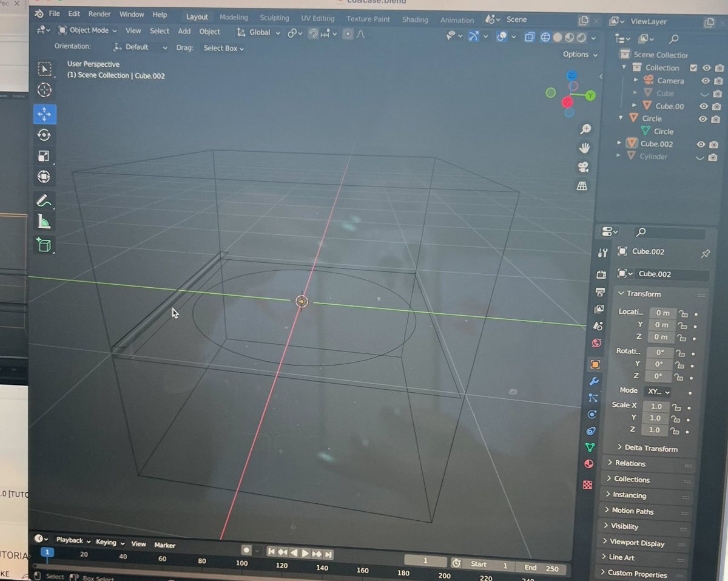
Task: Hide Cube.002 in the outliner via eye
Action: (x=701, y=144)
